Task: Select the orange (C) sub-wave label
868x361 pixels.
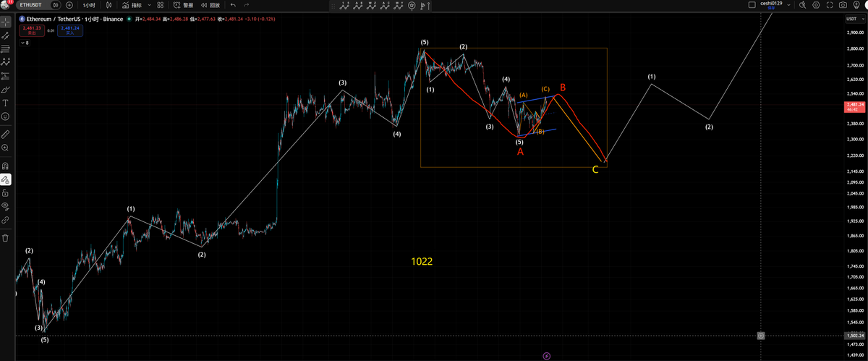Action: (545, 89)
